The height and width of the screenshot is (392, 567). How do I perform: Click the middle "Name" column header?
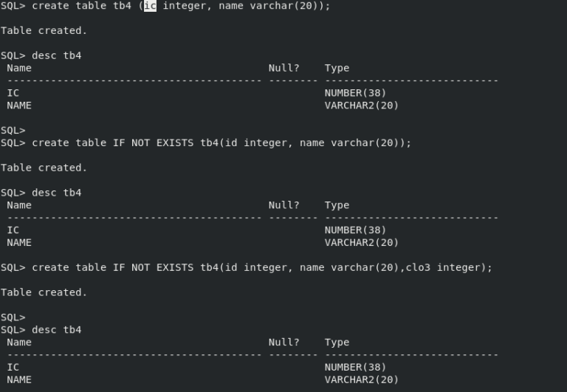(19, 205)
